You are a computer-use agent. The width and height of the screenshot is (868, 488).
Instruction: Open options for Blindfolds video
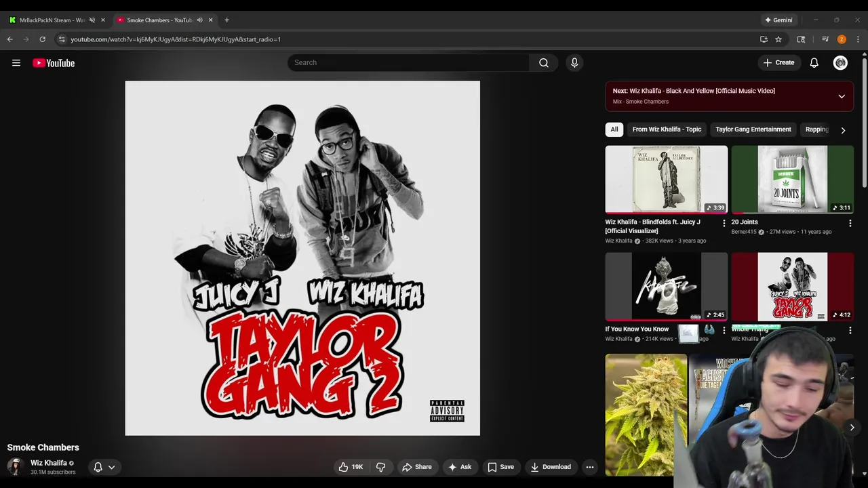[724, 222]
